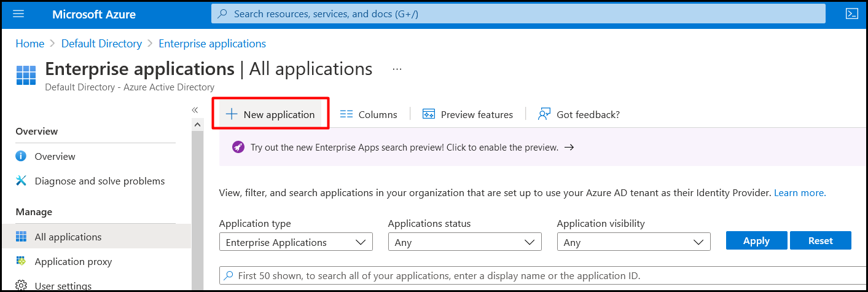Click the Enterprise Apps search preview banner text
Viewport: 868px width, 292px height.
[404, 148]
